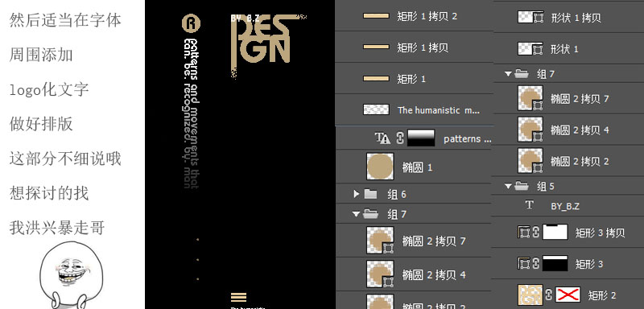Screen dimensions: 644x309
Task: Select the gradient mask thumbnail of patterns layer
Action: click(421, 138)
